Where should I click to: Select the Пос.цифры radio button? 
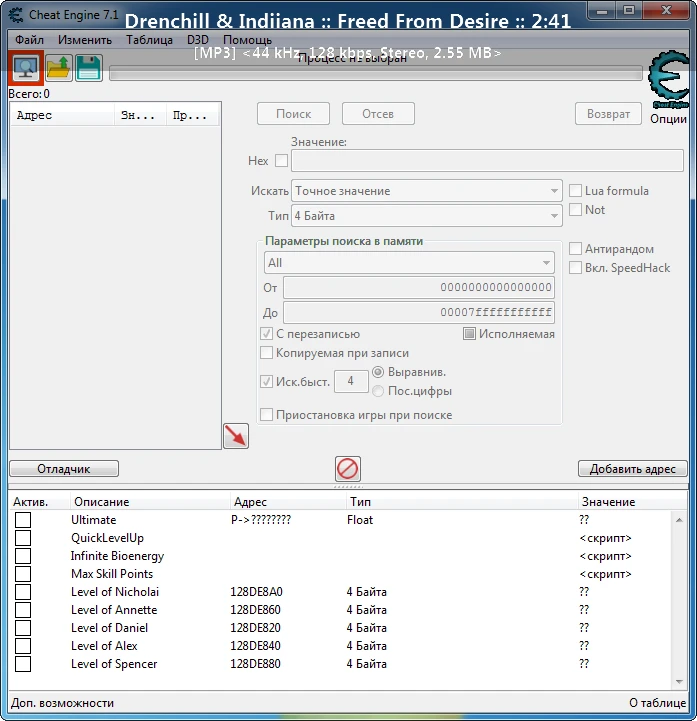click(x=378, y=391)
